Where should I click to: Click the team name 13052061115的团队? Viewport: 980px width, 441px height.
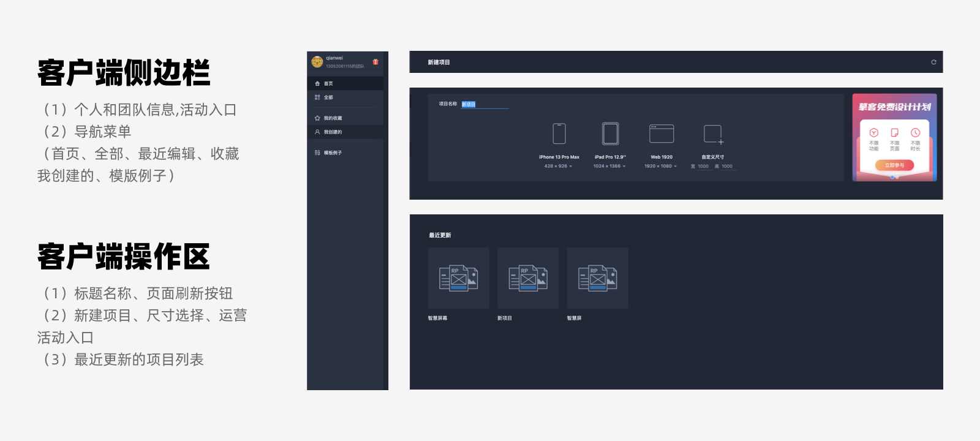click(x=345, y=66)
